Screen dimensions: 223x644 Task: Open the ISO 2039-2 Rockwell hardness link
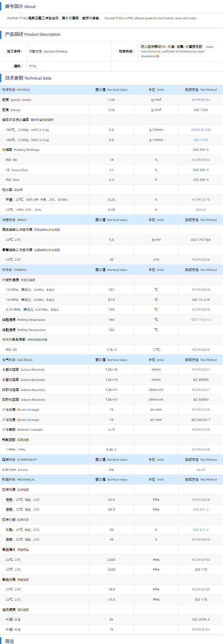(201, 619)
